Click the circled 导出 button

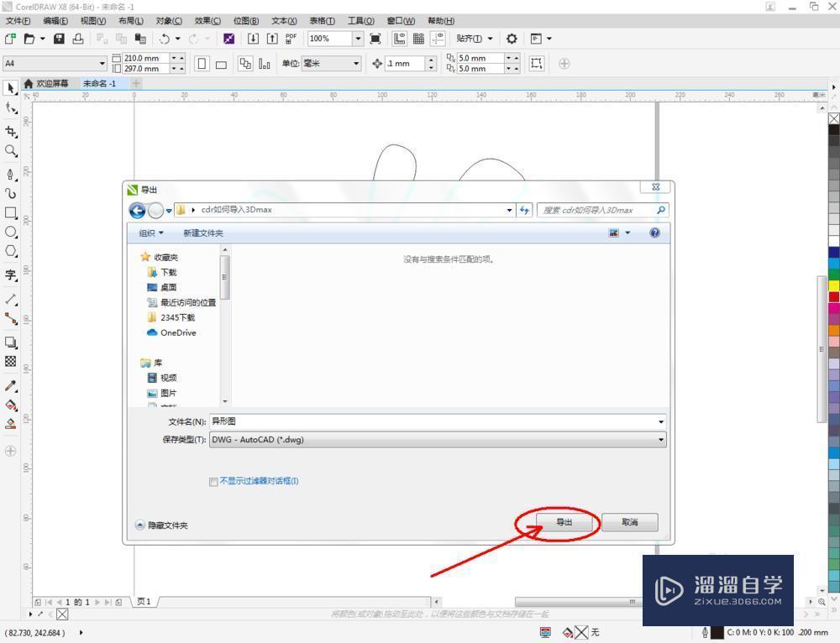[563, 521]
